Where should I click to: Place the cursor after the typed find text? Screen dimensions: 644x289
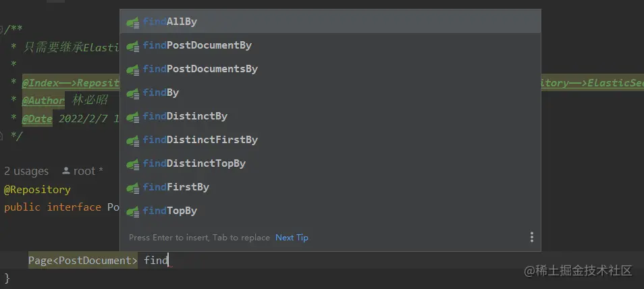169,261
